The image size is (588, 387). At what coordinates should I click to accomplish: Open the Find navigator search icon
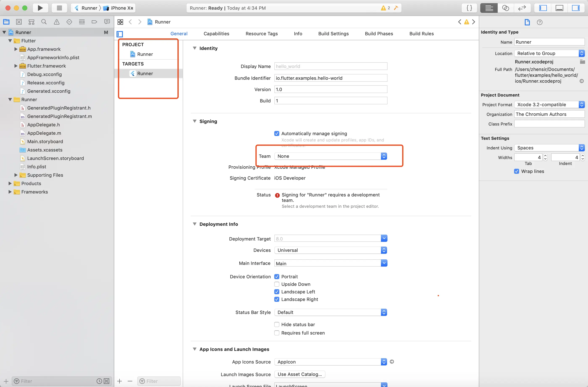point(44,22)
